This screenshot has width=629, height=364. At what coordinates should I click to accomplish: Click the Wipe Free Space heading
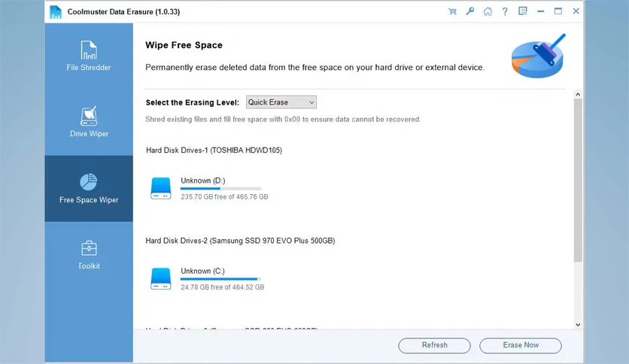(x=184, y=45)
